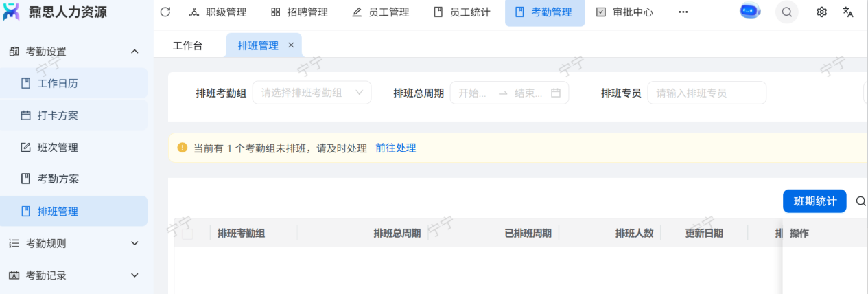The height and width of the screenshot is (294, 868).
Task: Open the 员工管理 top menu
Action: pyautogui.click(x=380, y=12)
